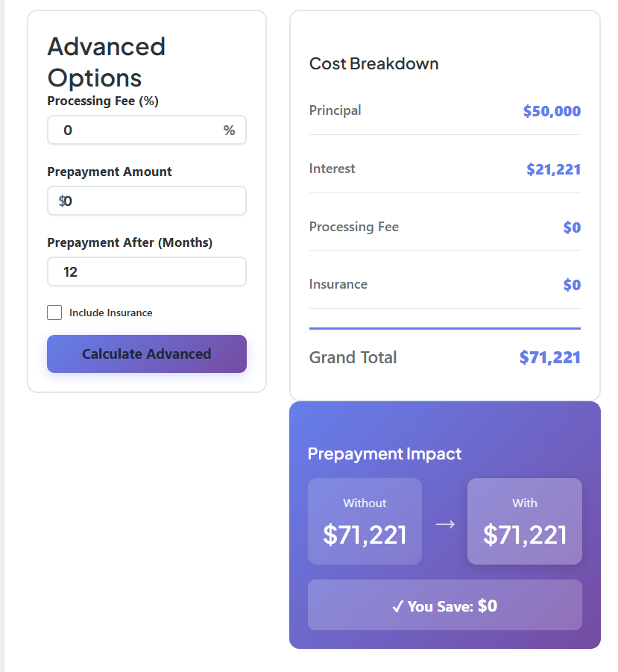Click the Prepayment Impact heading
The image size is (618, 672).
coord(384,453)
